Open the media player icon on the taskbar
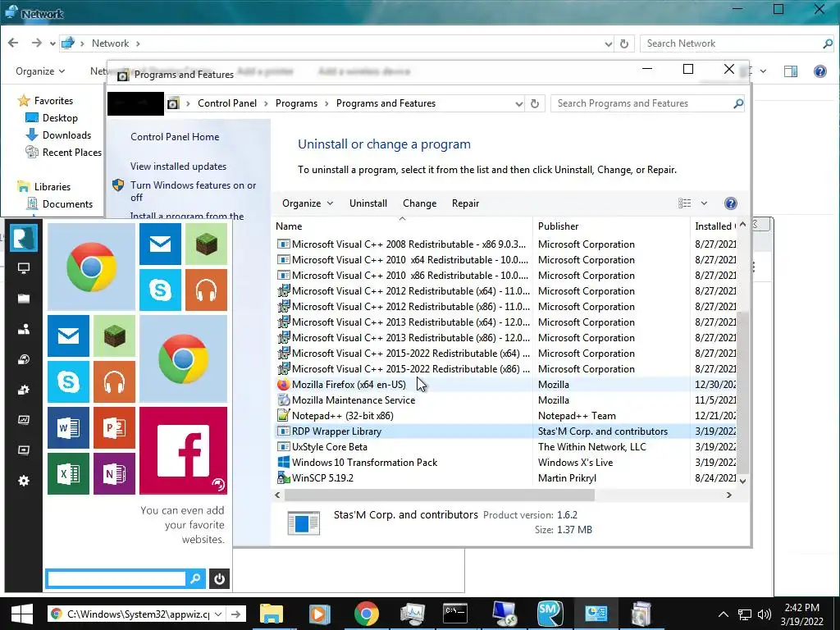Screen dimensions: 840x630 click(x=319, y=614)
